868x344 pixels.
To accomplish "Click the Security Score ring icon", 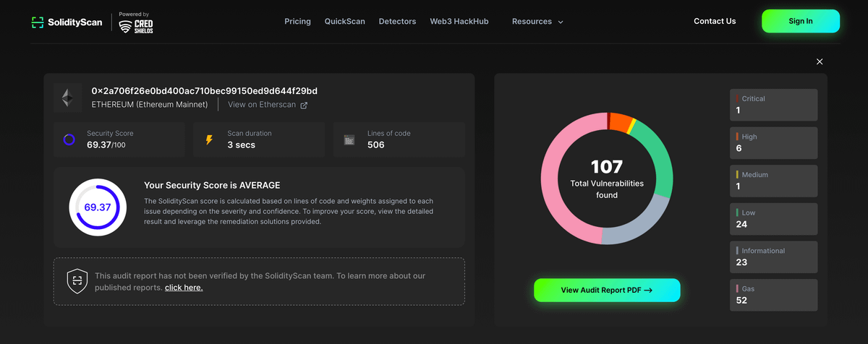I will 69,139.
